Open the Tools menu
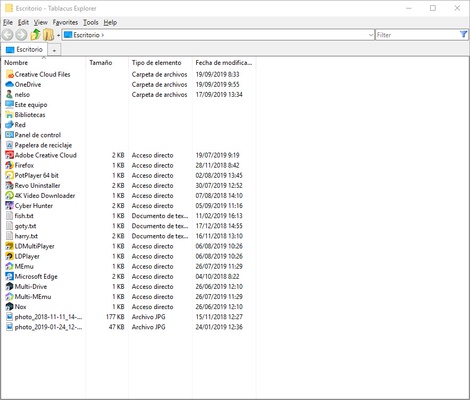Screen dimensions: 470x400 pos(91,22)
